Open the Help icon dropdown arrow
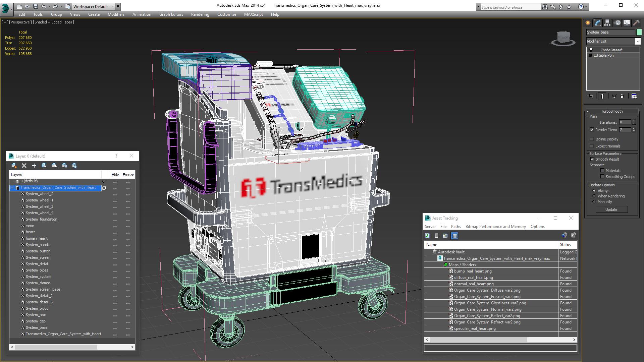The image size is (644, 362). coord(586,7)
